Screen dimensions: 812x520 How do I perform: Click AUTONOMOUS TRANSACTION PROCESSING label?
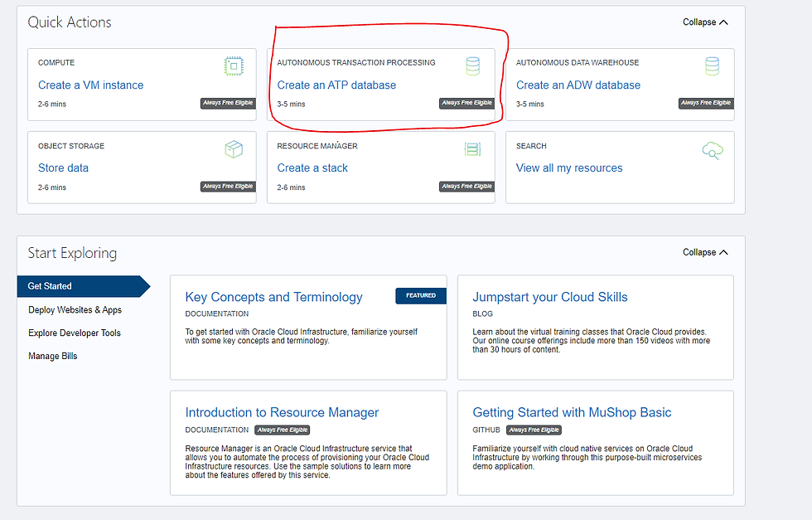pyautogui.click(x=355, y=63)
